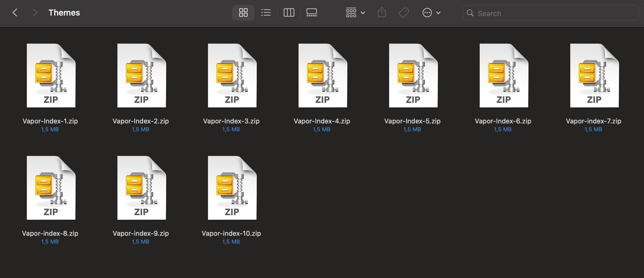Click the file name text Vapor-Index-4.zip

(x=322, y=121)
